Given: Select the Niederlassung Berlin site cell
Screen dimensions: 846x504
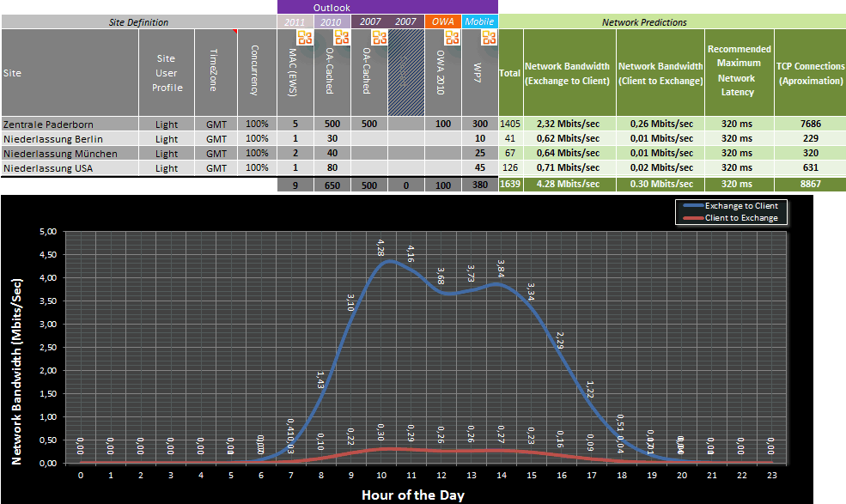Looking at the screenshot, I should 70,138.
